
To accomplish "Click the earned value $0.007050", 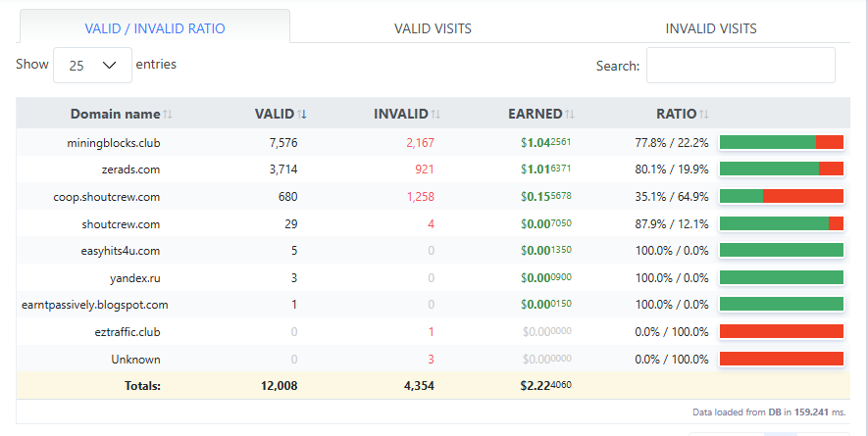I will (546, 223).
